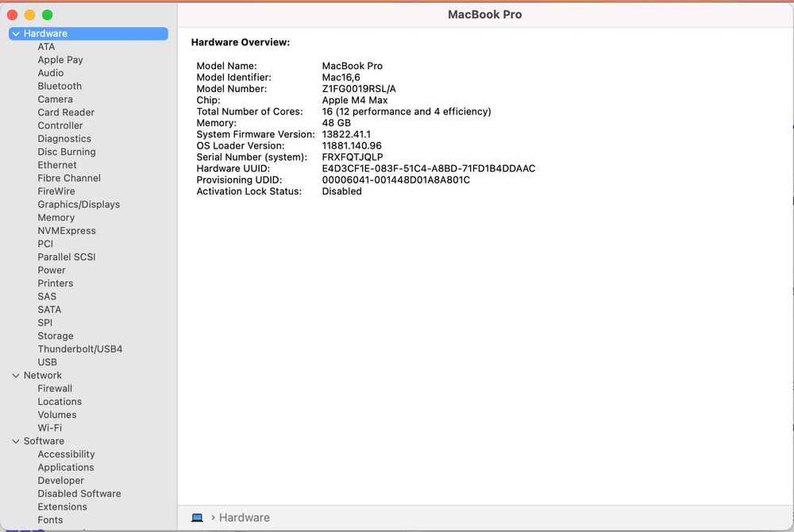Click the green zoom window button

click(x=47, y=15)
